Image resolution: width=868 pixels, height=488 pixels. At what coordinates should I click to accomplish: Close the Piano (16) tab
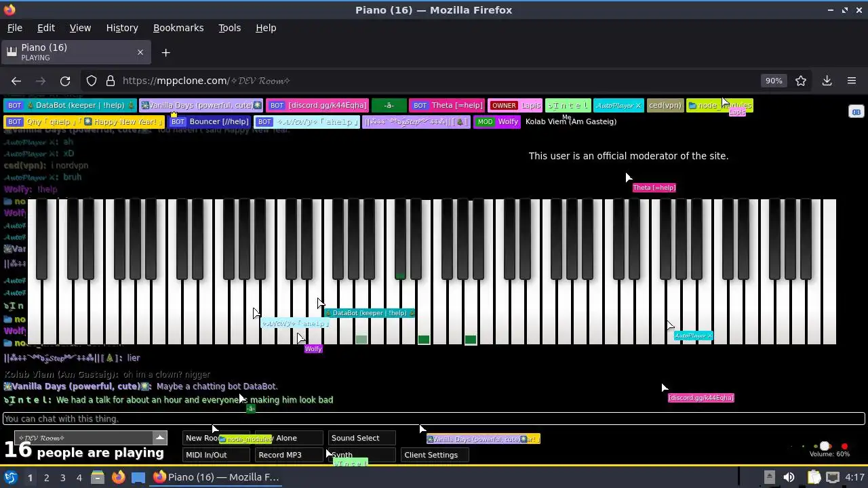[x=140, y=52]
